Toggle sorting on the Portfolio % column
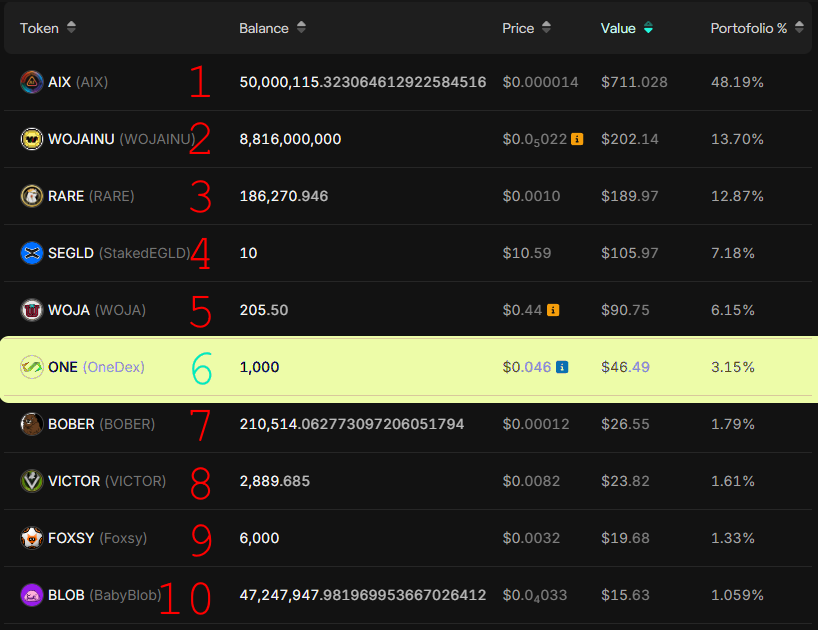The image size is (818, 630). point(797,28)
